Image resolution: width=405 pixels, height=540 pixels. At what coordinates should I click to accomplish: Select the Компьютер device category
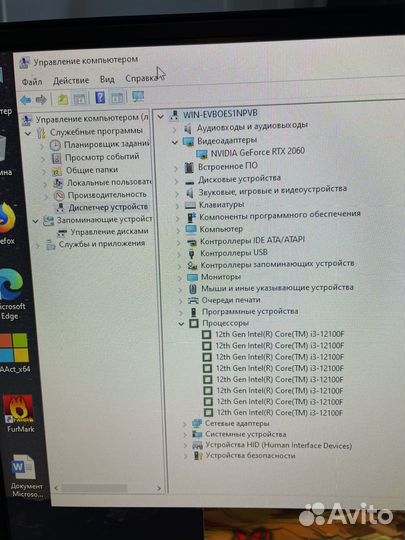[x=221, y=229]
